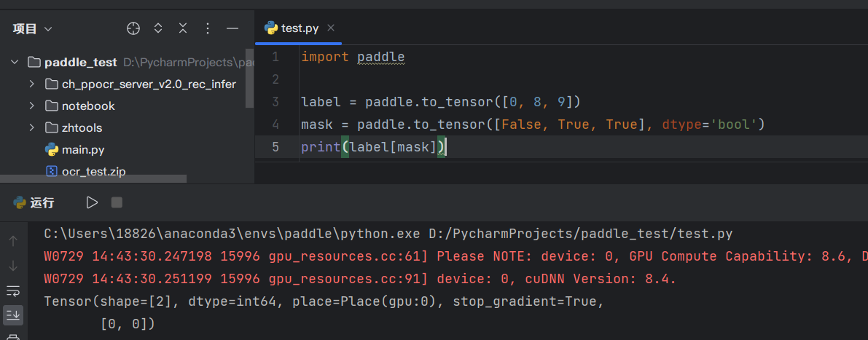868x340 pixels.
Task: Click dtype='bool' argument text
Action: point(708,125)
